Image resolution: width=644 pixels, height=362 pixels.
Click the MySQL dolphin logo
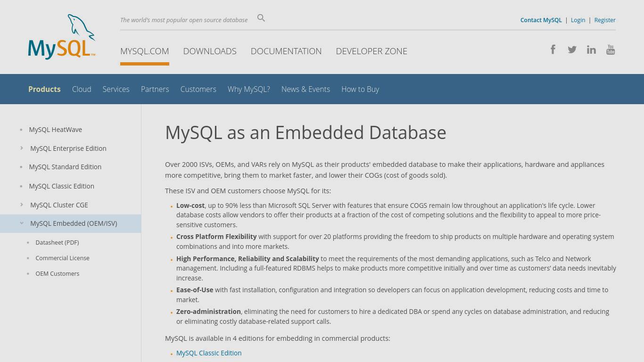(x=62, y=37)
